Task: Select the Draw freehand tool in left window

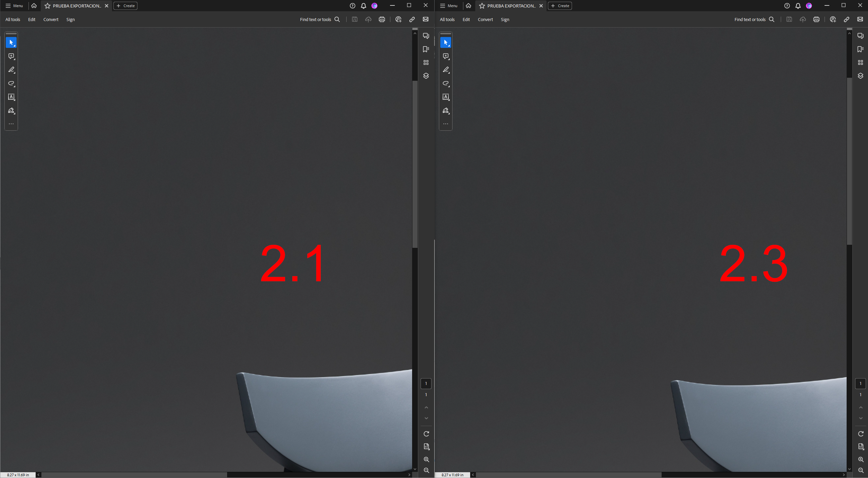Action: [11, 83]
